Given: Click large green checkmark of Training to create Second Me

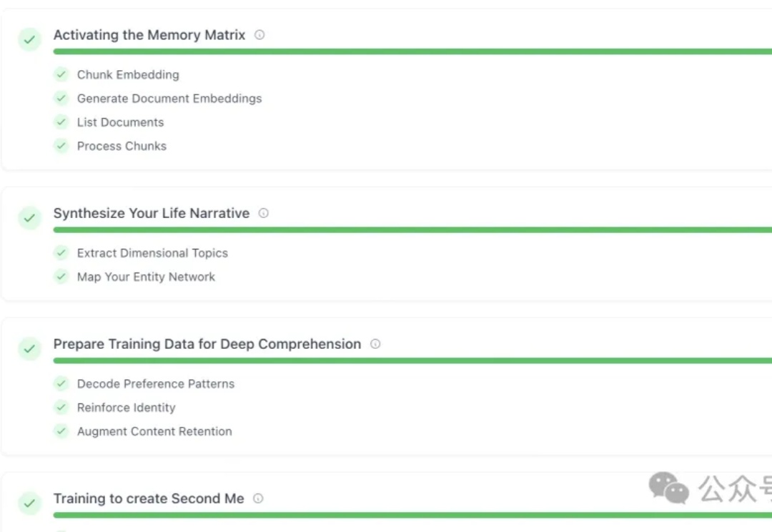Looking at the screenshot, I should coord(29,503).
